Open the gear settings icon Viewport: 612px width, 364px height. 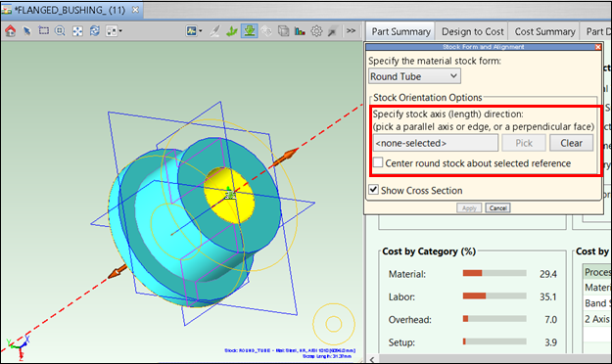pos(316,30)
